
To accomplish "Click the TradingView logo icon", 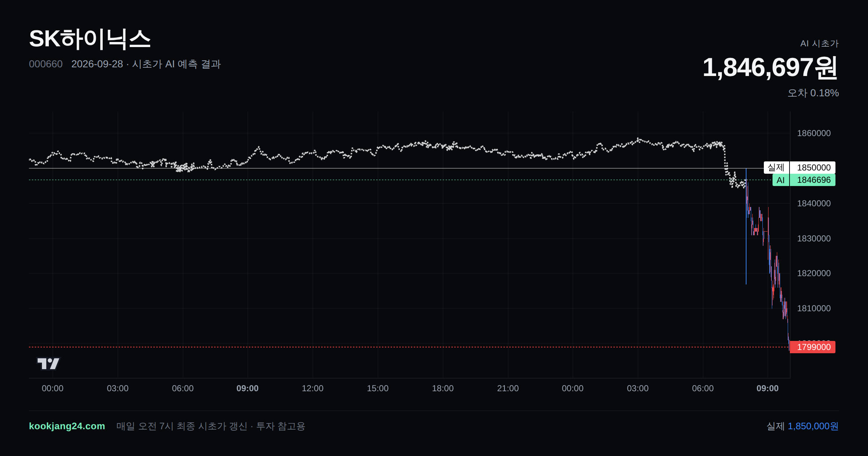I will pos(48,363).
